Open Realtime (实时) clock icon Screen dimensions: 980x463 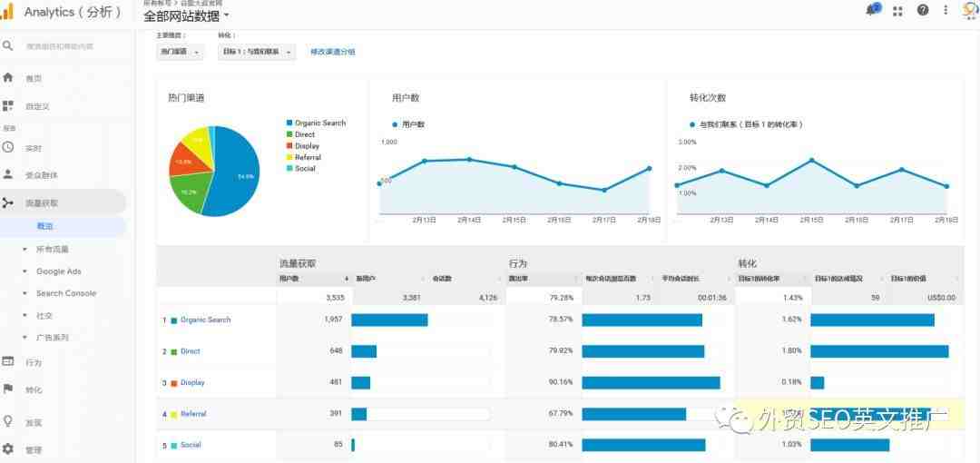[x=7, y=148]
